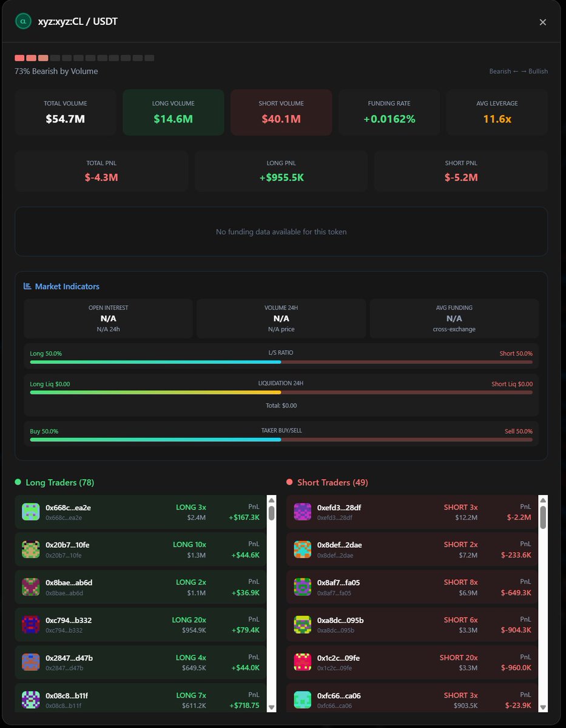This screenshot has height=728, width=566.
Task: Click the Market Indicators chart icon
Action: (27, 286)
